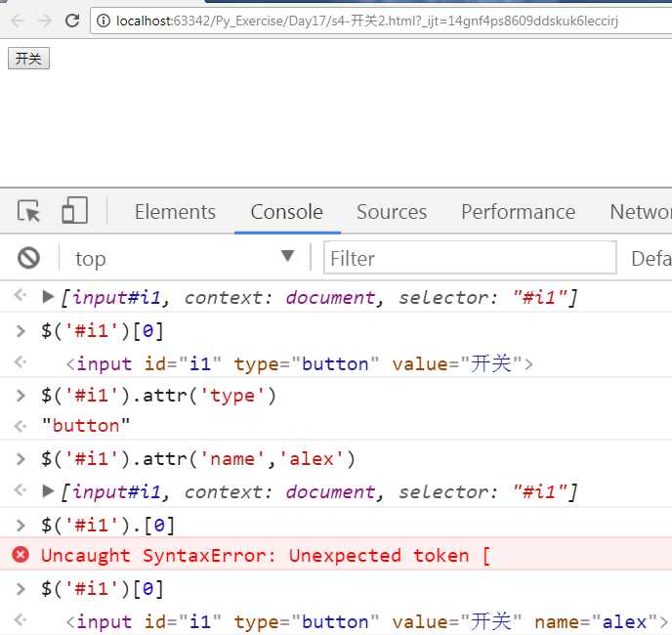Click the Uncaught SyntaxError message
This screenshot has height=635, width=672.
pyautogui.click(x=266, y=556)
